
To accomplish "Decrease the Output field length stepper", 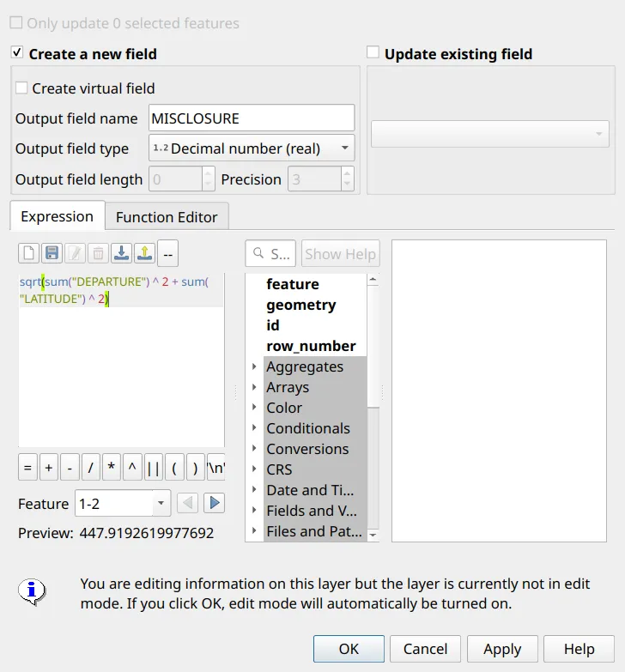I will 208,185.
